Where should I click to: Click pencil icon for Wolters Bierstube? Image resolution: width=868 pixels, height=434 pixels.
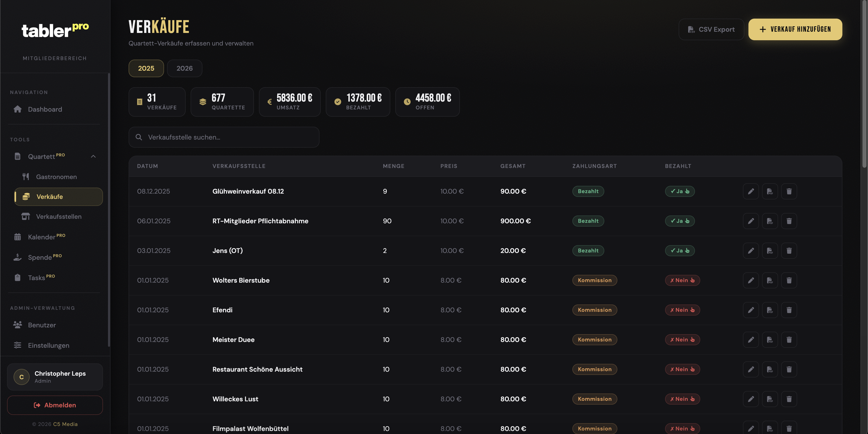751,280
